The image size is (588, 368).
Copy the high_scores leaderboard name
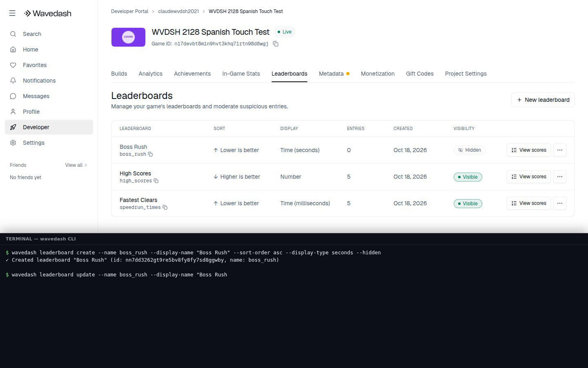(x=156, y=181)
